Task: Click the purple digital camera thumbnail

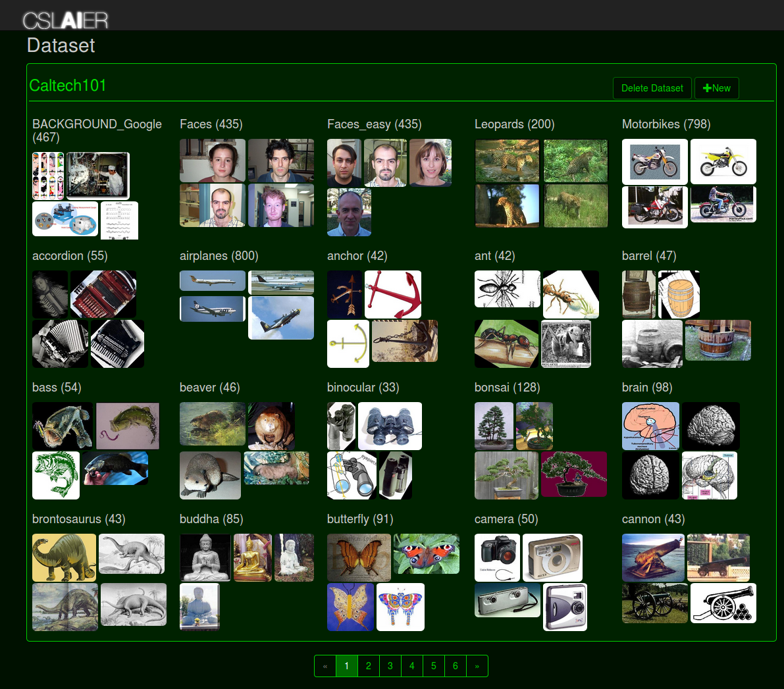Action: (x=565, y=607)
